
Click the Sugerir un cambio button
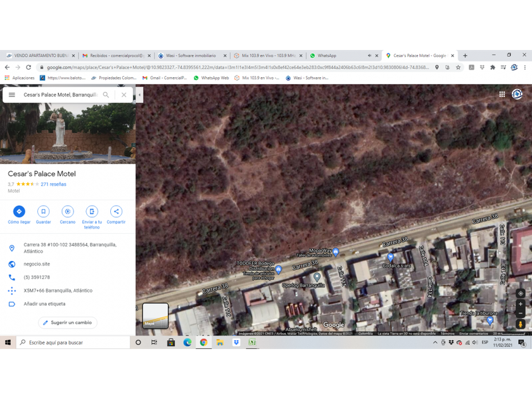pos(68,322)
